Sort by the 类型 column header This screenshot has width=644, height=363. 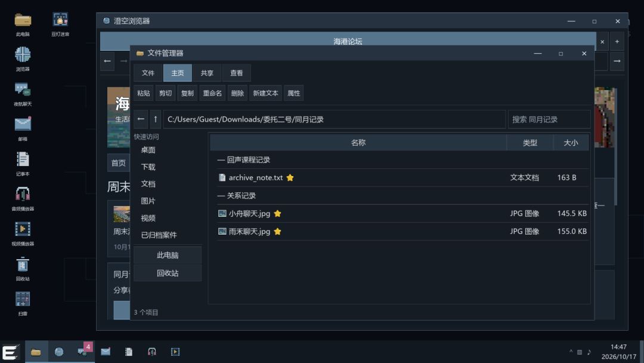(x=530, y=143)
